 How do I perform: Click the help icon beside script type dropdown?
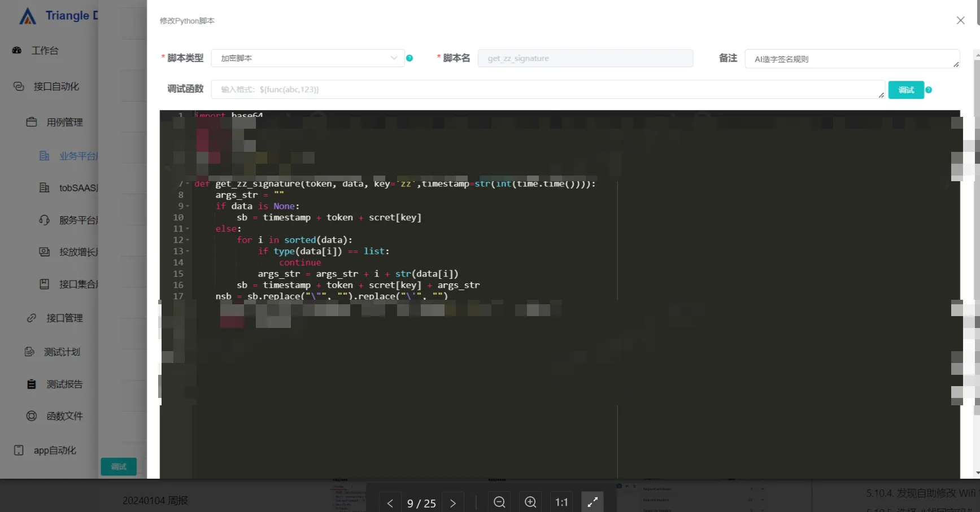point(410,58)
